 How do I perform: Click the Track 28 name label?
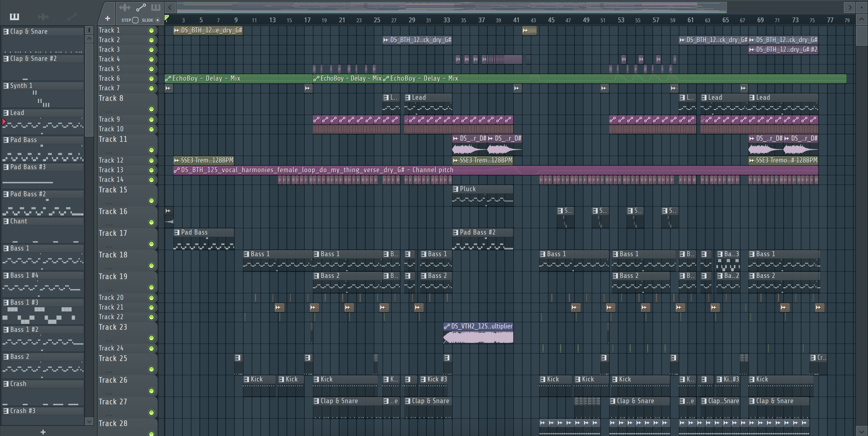point(113,424)
